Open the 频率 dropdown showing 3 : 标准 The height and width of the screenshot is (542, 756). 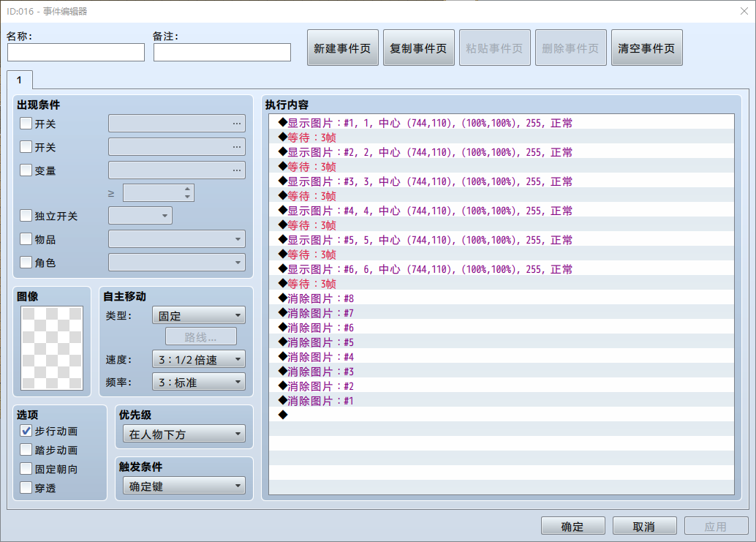[199, 382]
